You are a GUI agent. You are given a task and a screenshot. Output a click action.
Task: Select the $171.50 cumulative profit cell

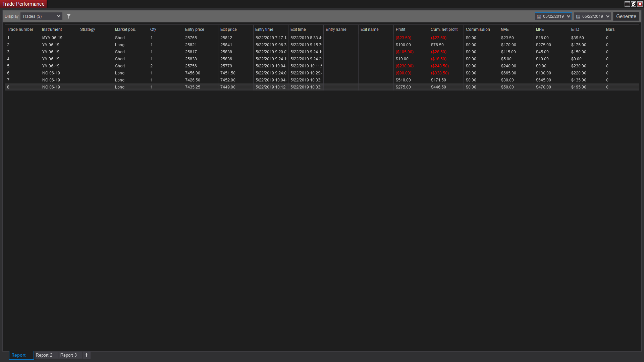446,80
